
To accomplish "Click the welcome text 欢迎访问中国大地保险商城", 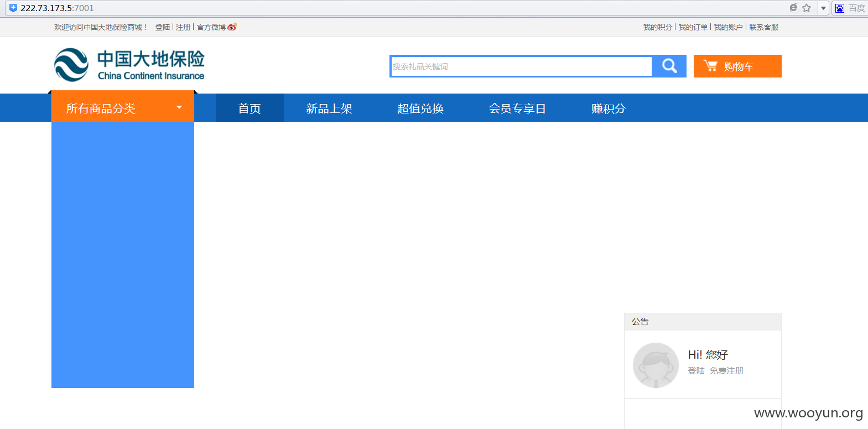I will (101, 27).
